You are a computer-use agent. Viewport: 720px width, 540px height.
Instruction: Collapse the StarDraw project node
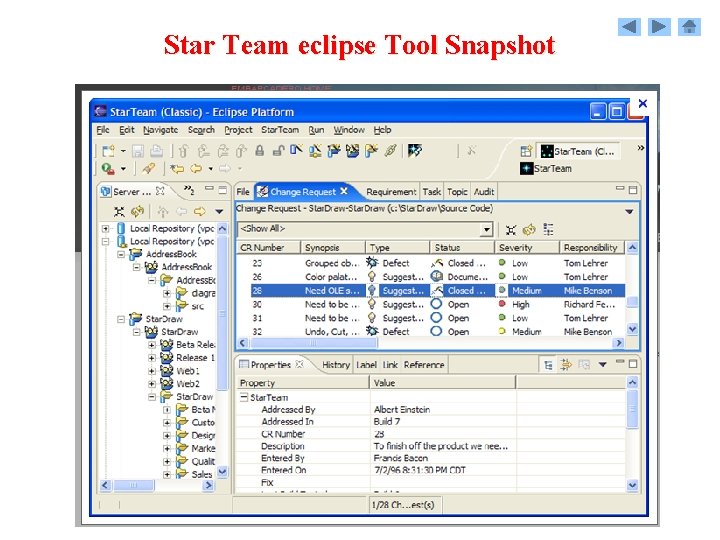121,319
